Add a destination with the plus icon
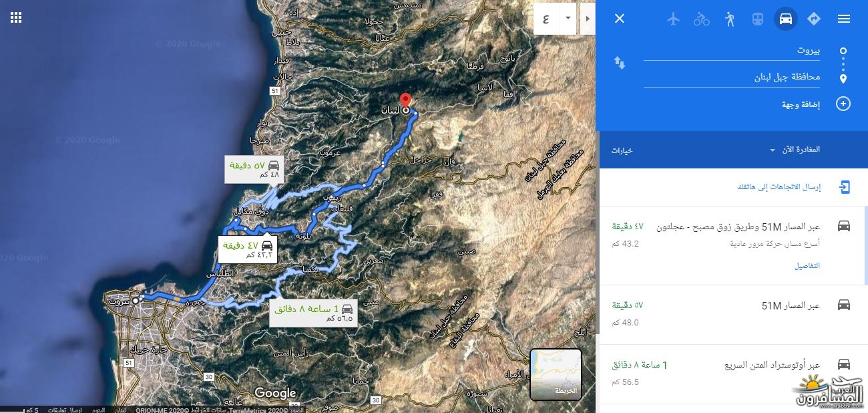 pyautogui.click(x=843, y=104)
